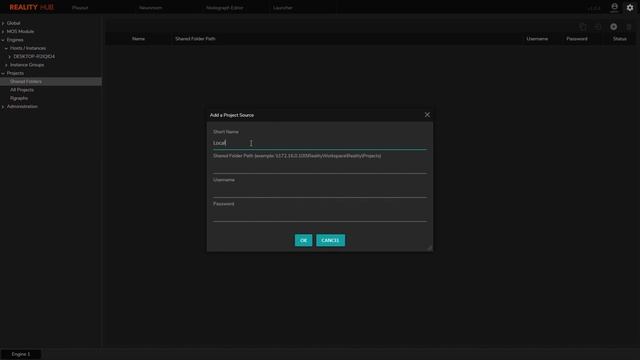Click the round add-source icon above the Status column
The width and height of the screenshot is (640, 360).
pyautogui.click(x=613, y=27)
